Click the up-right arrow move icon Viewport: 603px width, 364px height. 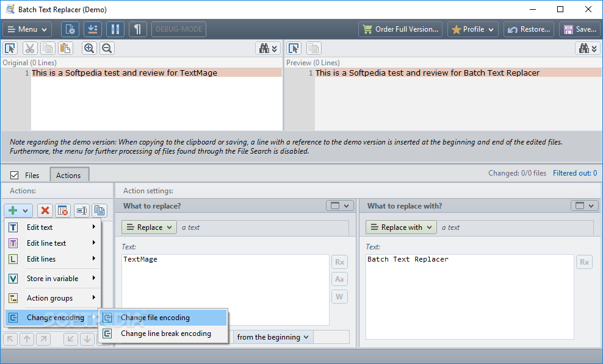tap(43, 339)
